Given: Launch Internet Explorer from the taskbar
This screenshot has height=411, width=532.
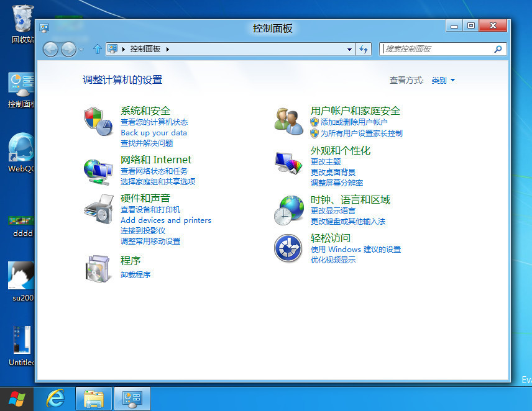Looking at the screenshot, I should [55, 398].
